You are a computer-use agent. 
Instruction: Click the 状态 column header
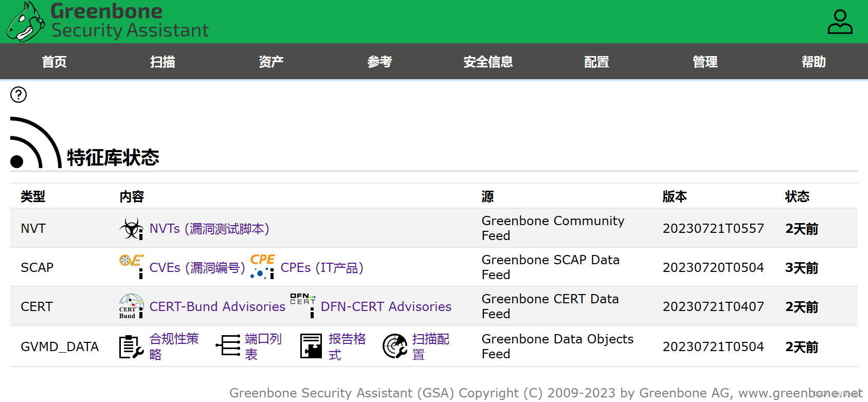pyautogui.click(x=797, y=196)
